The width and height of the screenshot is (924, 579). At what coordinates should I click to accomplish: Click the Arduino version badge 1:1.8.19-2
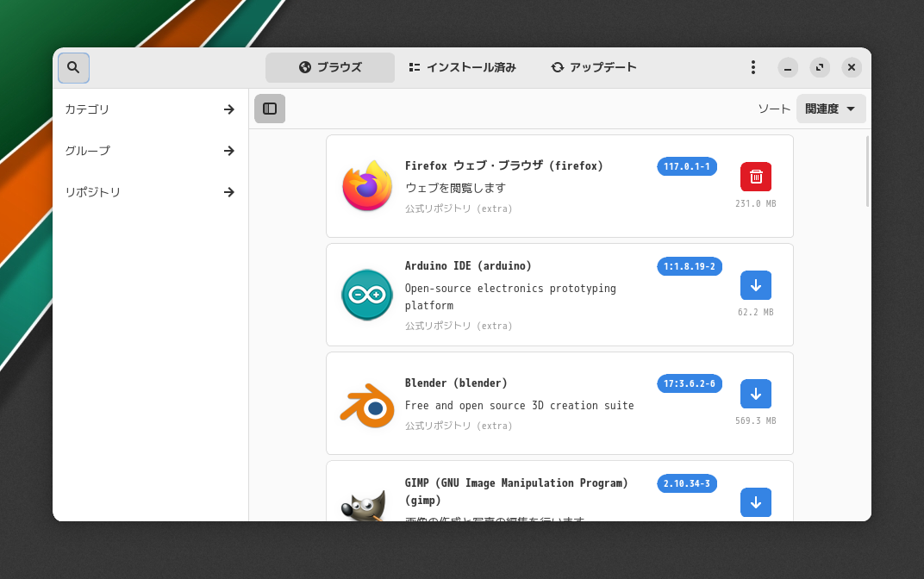point(690,266)
